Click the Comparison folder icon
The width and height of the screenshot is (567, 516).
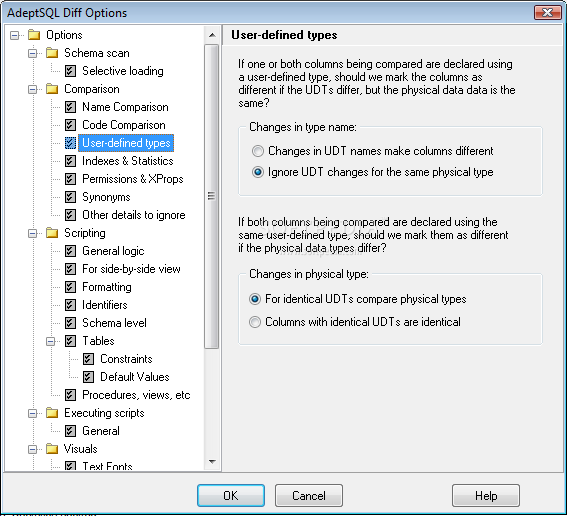pos(52,89)
